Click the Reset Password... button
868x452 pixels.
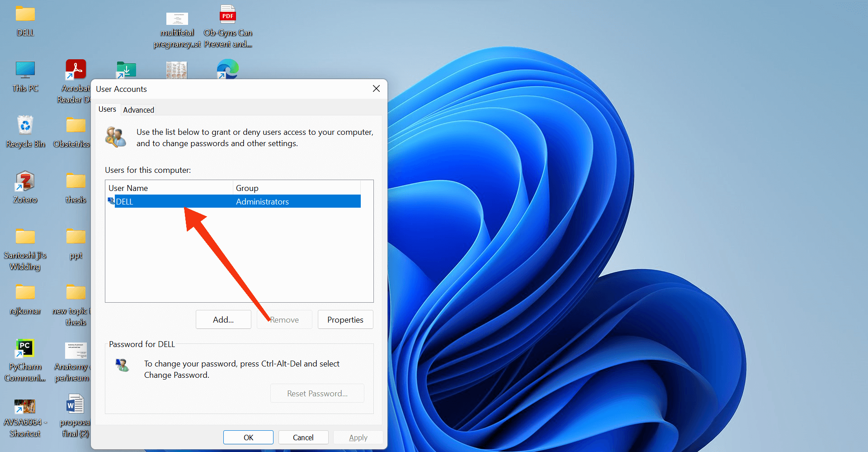[x=317, y=393]
